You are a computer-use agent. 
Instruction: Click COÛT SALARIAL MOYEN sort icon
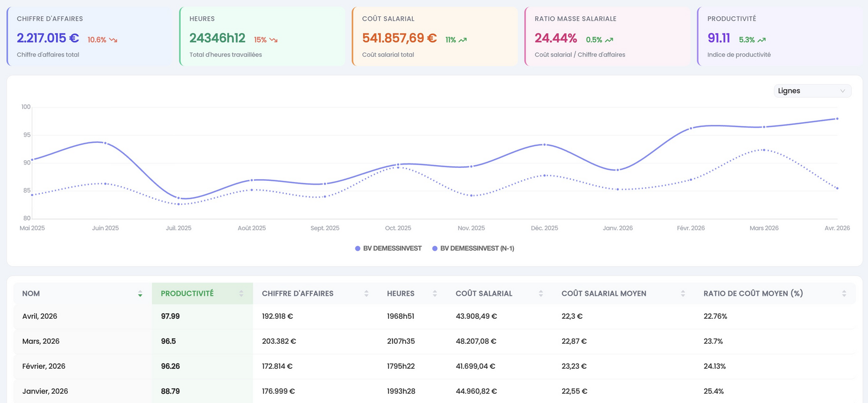[682, 294]
